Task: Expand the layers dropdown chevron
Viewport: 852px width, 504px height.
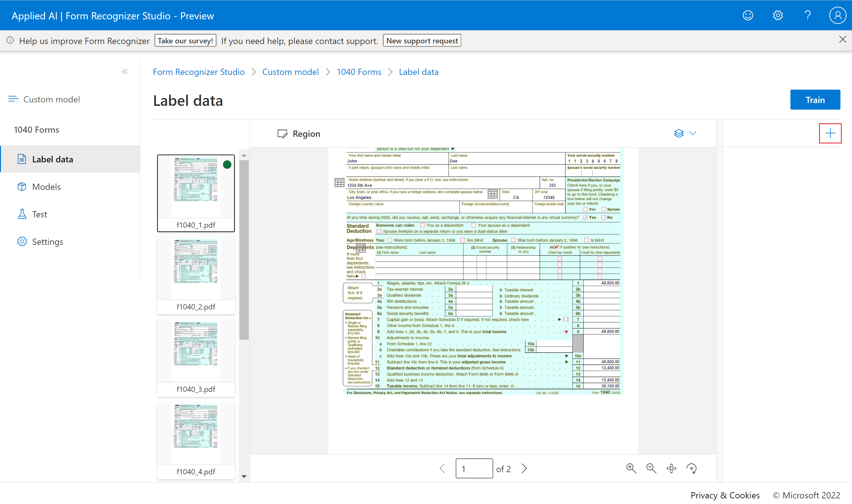Action: [x=693, y=133]
